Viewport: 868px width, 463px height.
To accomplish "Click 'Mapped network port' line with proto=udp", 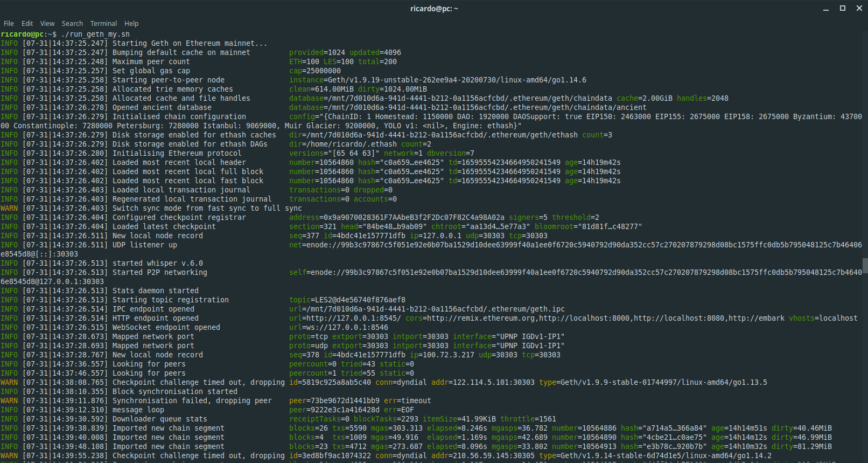I will click(x=153, y=345).
